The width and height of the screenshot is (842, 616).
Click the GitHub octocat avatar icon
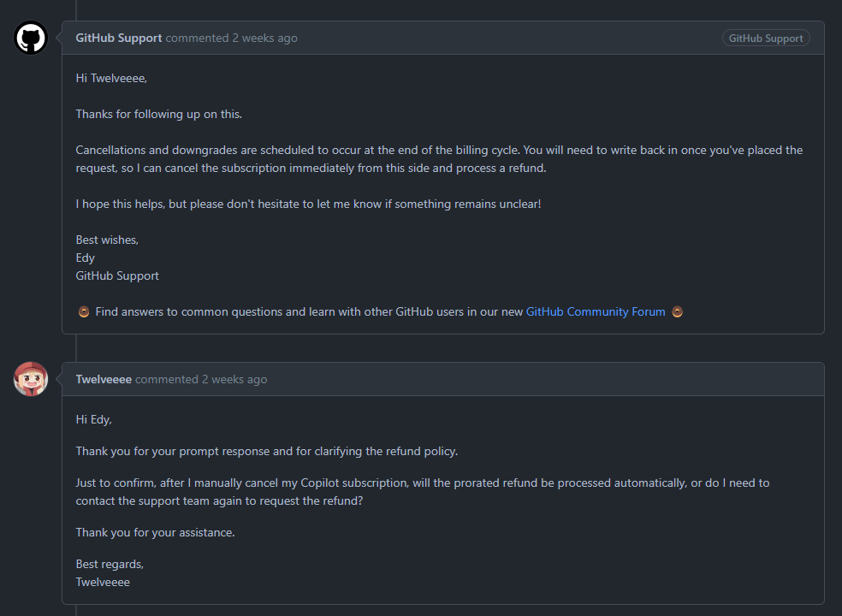point(31,38)
